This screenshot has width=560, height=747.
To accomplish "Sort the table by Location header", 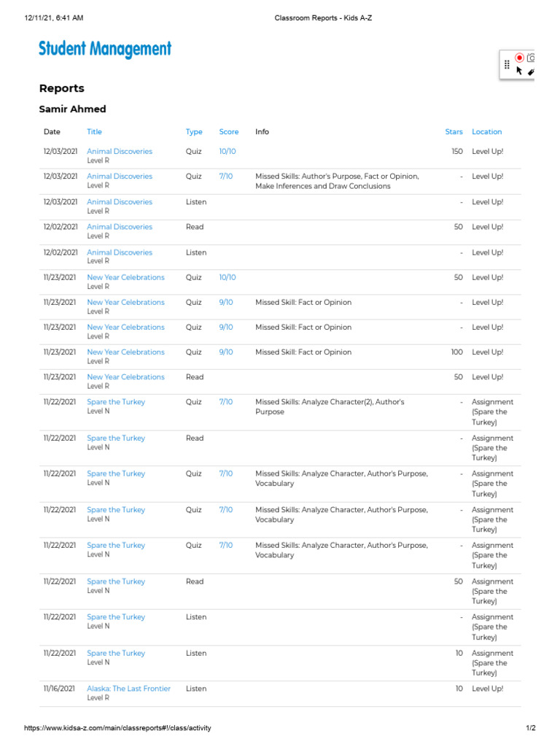I will point(486,132).
